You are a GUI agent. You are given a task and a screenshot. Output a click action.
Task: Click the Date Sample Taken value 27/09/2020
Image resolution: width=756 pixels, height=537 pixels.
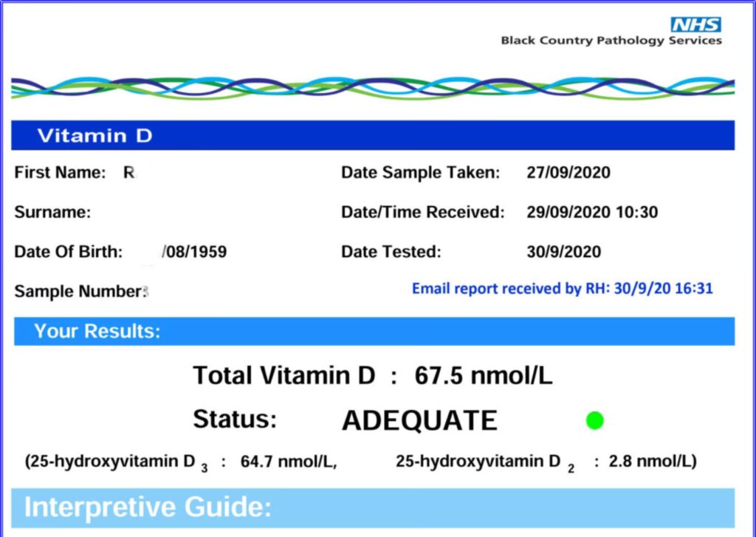pos(568,173)
